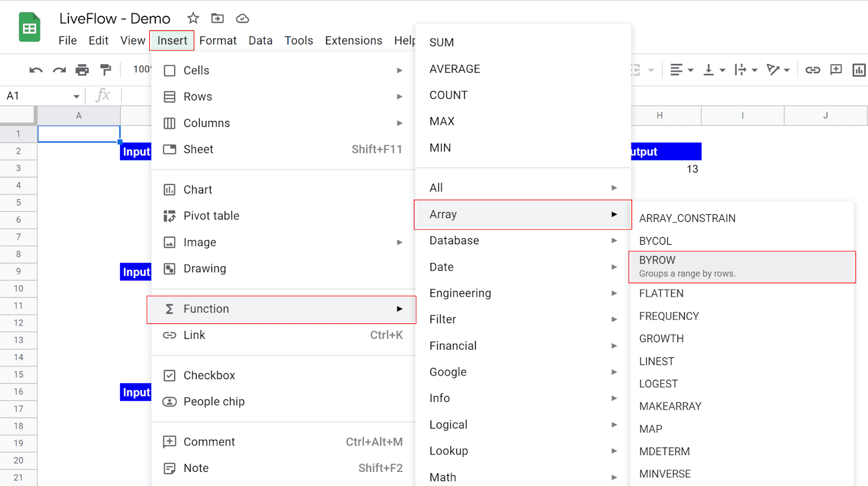Click the Drawing icon in Insert menu
Screen dimensions: 868x486
(170, 268)
